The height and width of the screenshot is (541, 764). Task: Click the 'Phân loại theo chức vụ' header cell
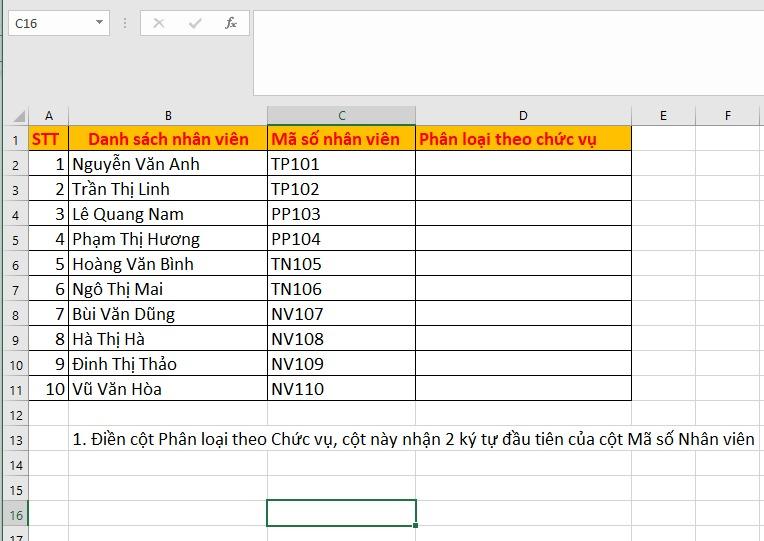click(x=523, y=139)
